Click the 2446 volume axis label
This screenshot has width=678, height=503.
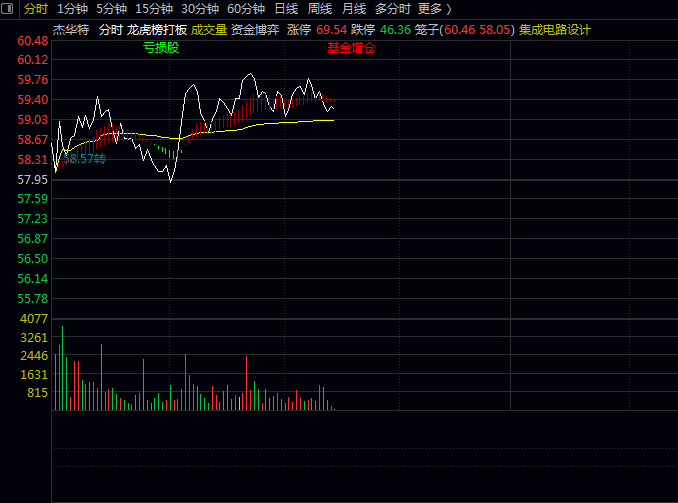34,356
